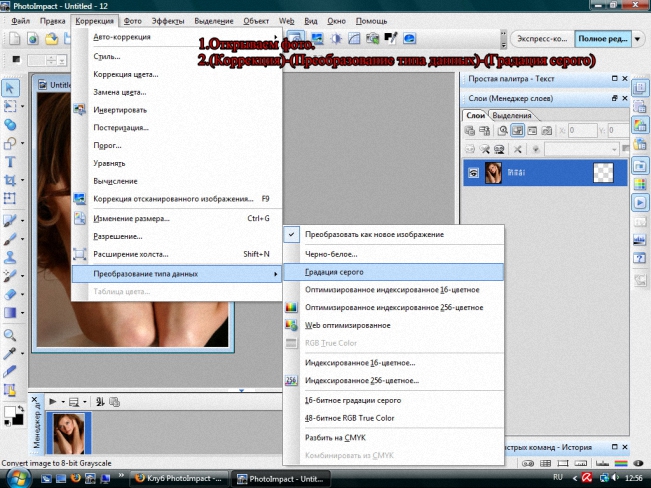Select the photo thumbnail in document manager
The width and height of the screenshot is (651, 488).
69,434
